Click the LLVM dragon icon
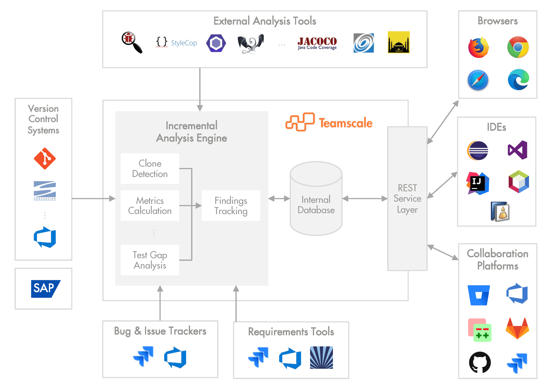This screenshot has height=392, width=553. [x=251, y=43]
